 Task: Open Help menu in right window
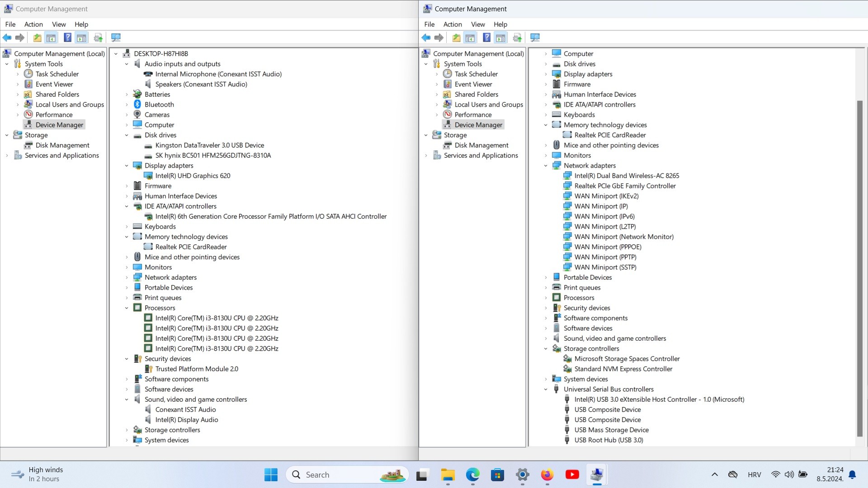[500, 24]
